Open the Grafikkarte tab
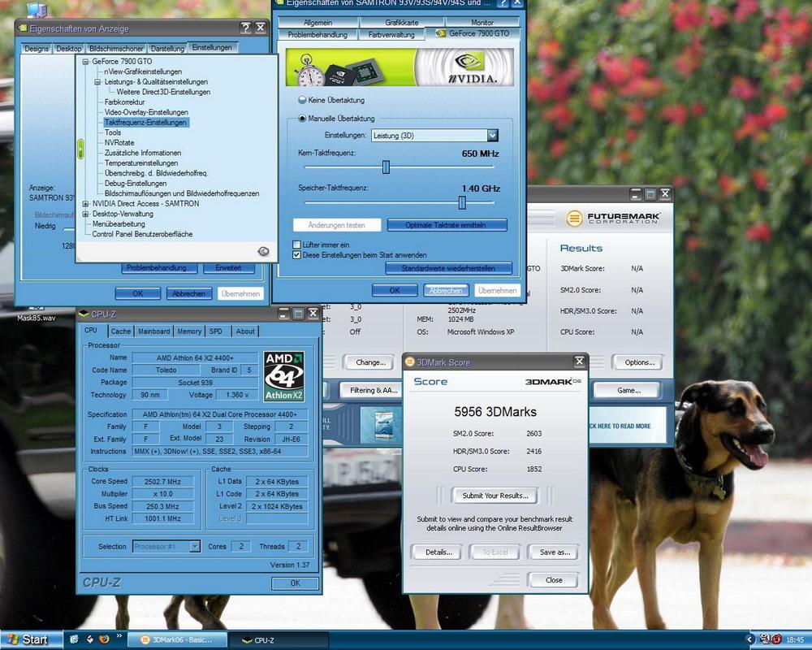The height and width of the screenshot is (650, 812). [x=402, y=22]
